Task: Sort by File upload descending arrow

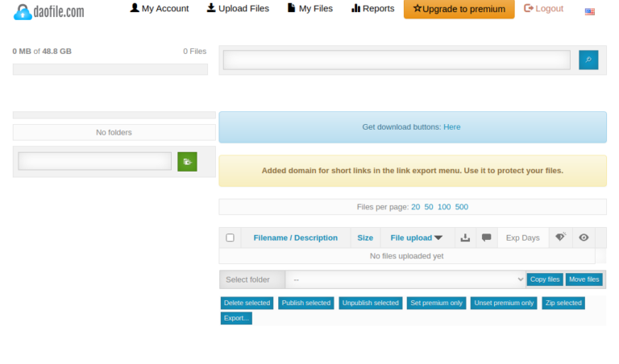Action: [438, 238]
